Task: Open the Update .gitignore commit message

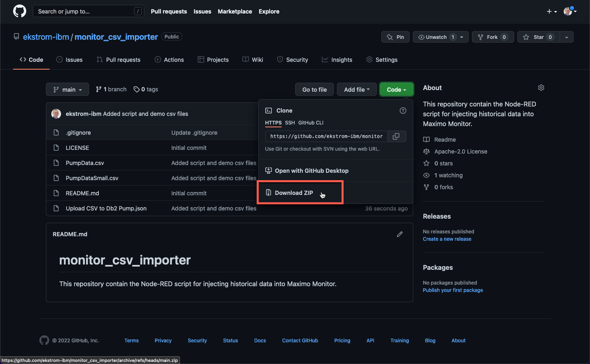Action: tap(194, 133)
